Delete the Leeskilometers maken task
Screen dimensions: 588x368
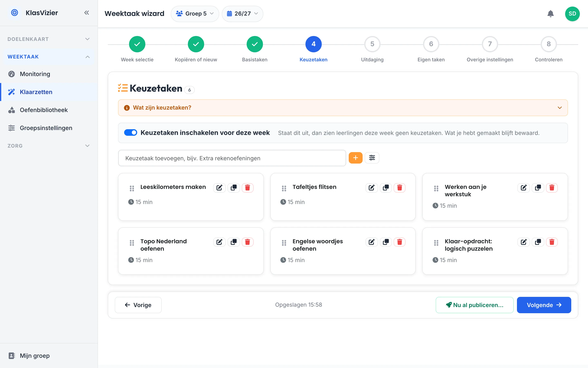[248, 188]
